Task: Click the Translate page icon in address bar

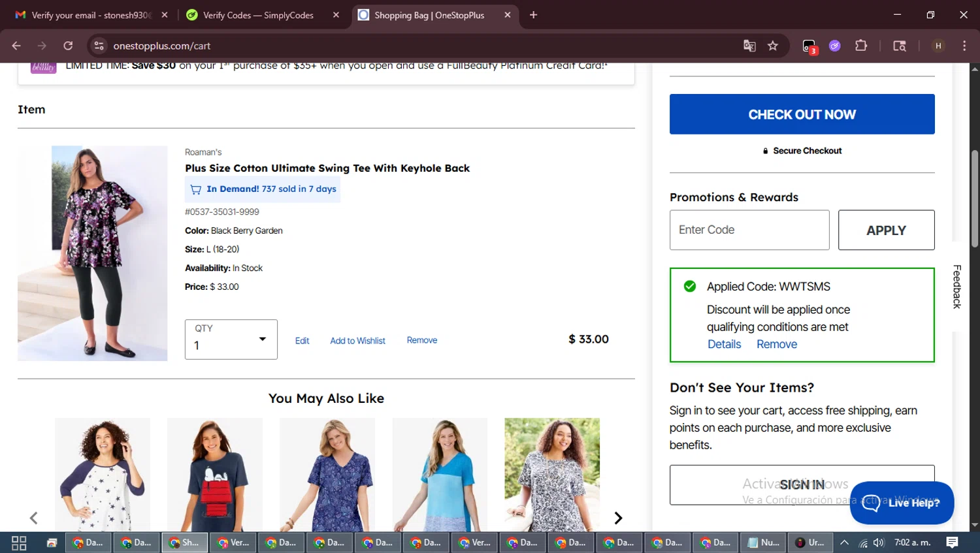Action: point(749,46)
